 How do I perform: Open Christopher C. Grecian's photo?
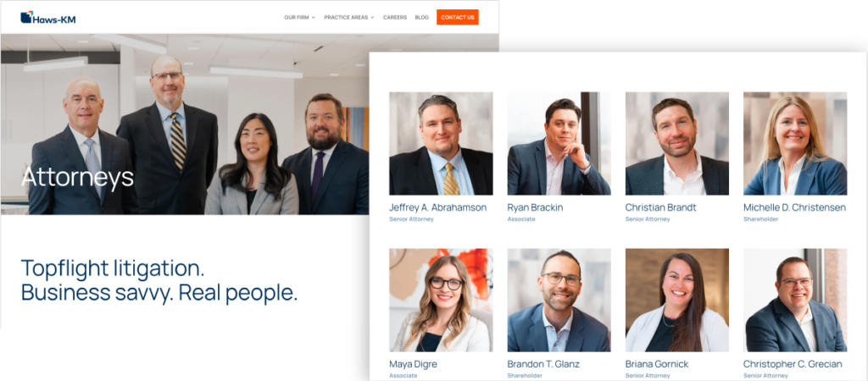pos(795,301)
